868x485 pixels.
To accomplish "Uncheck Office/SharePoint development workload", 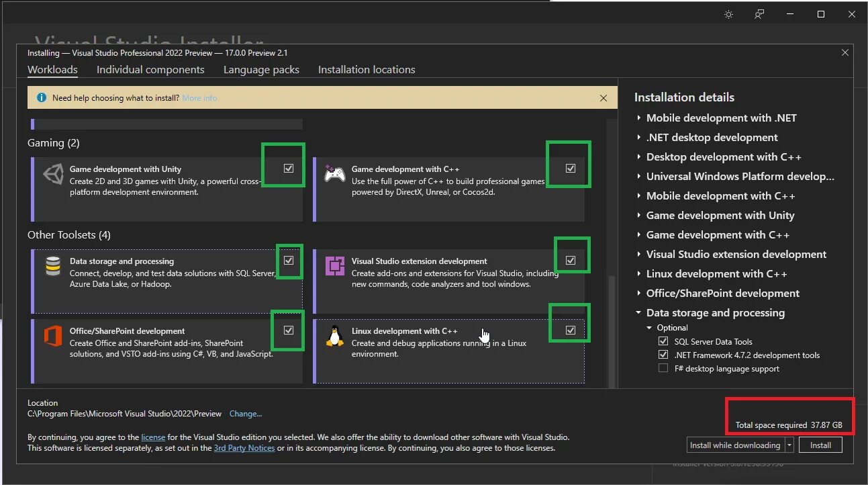I will [x=289, y=330].
